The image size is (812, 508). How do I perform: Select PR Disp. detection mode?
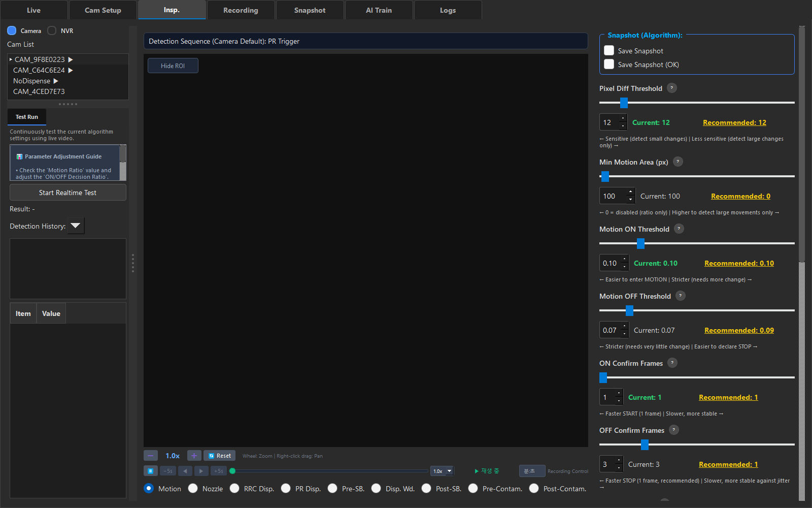point(286,488)
